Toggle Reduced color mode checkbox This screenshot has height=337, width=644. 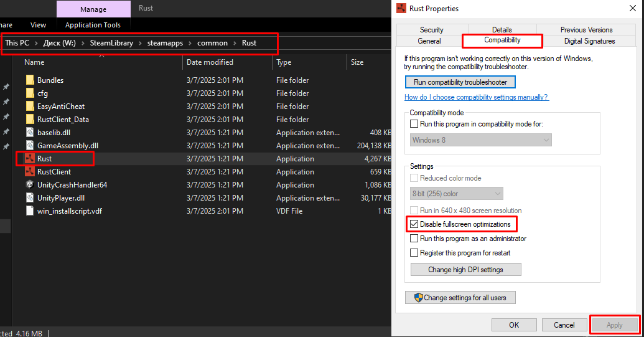[x=414, y=178]
